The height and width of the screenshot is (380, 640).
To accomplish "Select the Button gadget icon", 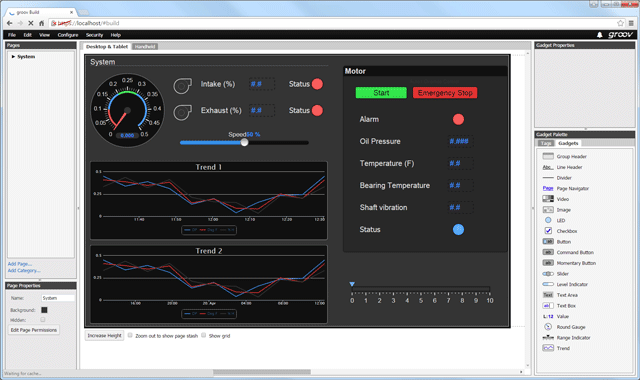I will (x=548, y=242).
